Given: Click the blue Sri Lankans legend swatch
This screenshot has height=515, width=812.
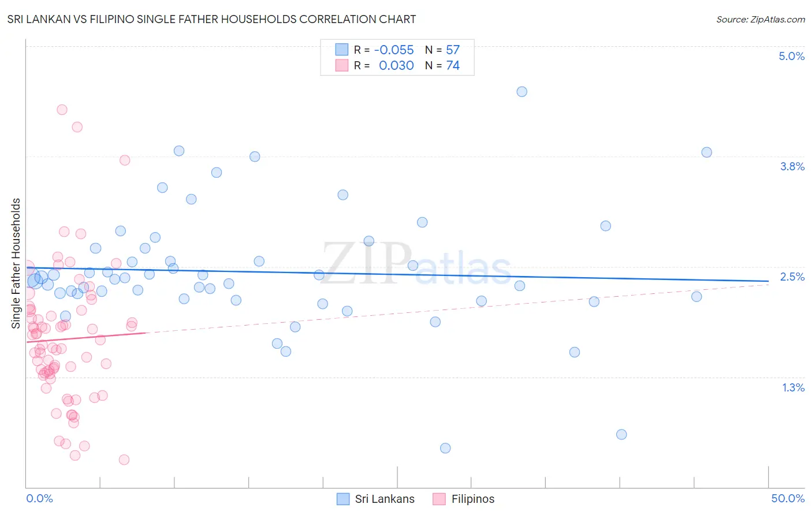Looking at the screenshot, I should click(343, 499).
